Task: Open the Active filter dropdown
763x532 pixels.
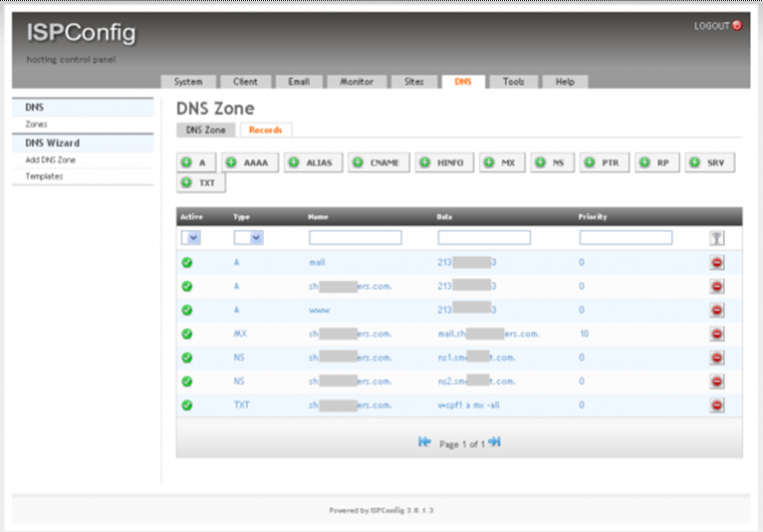Action: pyautogui.click(x=191, y=237)
